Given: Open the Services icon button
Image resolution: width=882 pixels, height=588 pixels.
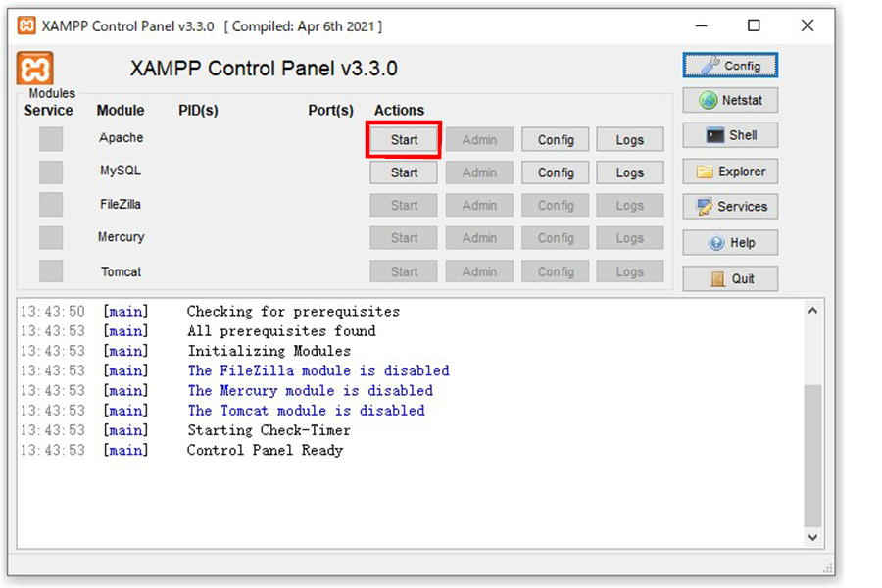Looking at the screenshot, I should click(x=730, y=207).
